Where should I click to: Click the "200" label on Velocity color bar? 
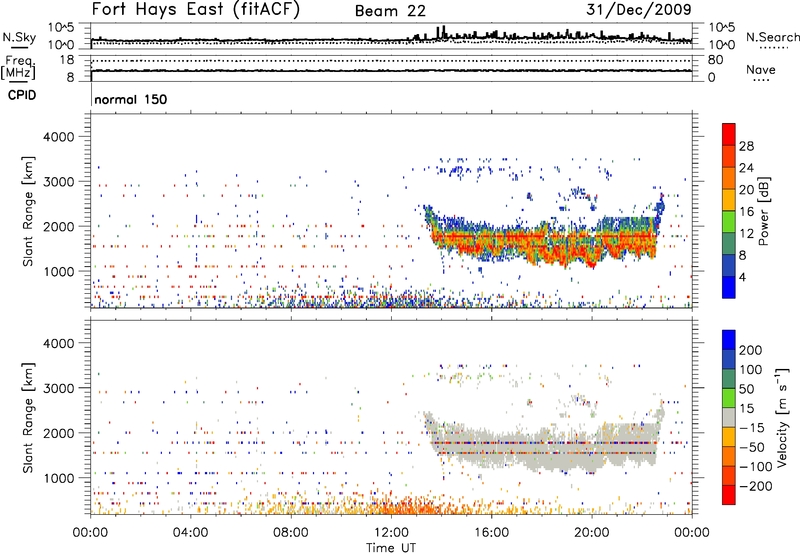click(751, 350)
